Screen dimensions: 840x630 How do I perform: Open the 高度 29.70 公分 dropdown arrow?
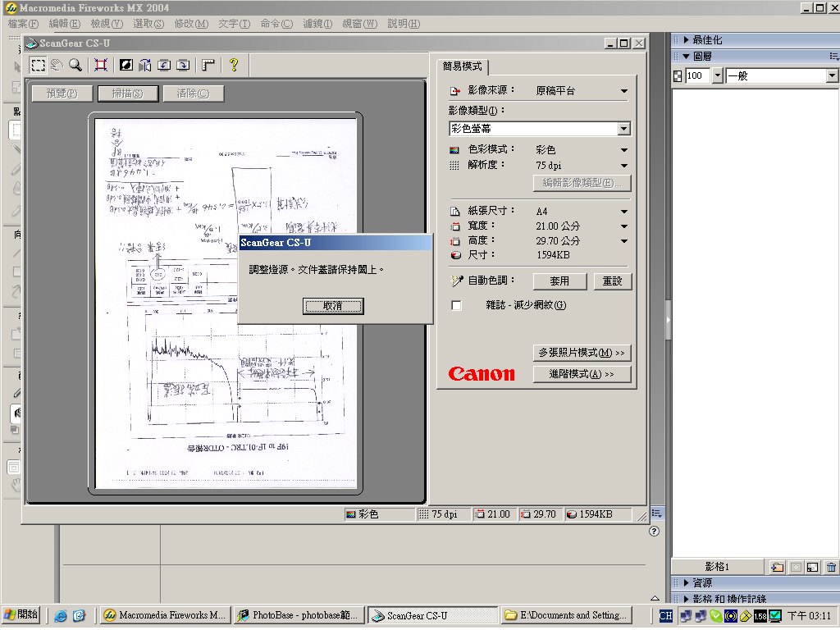click(624, 242)
